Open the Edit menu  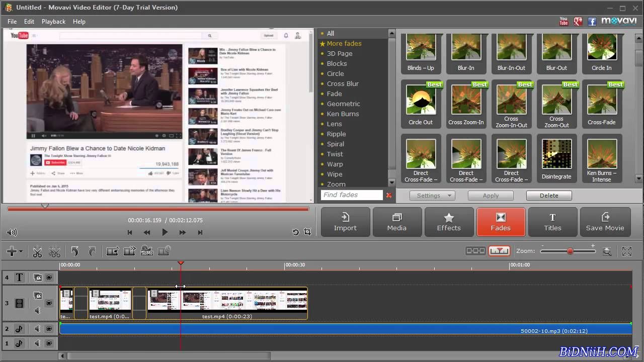click(29, 22)
